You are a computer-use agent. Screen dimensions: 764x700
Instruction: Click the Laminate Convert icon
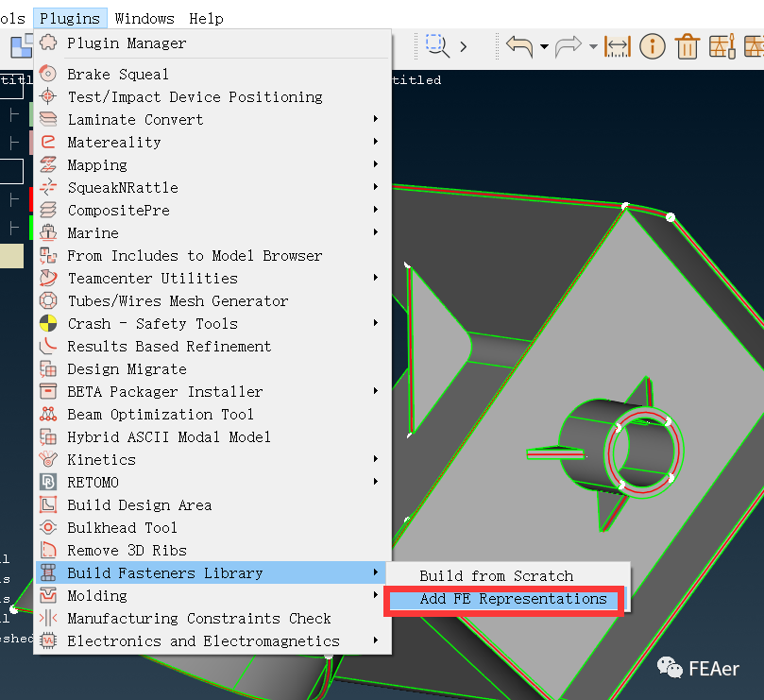(x=48, y=119)
